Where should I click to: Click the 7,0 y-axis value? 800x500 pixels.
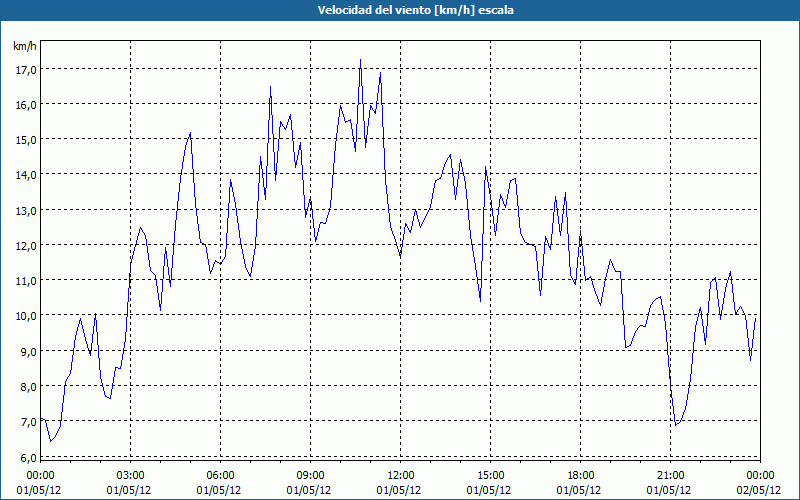29,422
